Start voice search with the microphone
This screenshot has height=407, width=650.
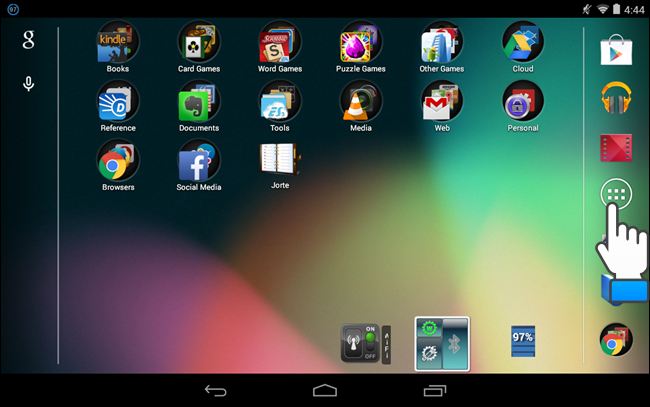[x=28, y=84]
